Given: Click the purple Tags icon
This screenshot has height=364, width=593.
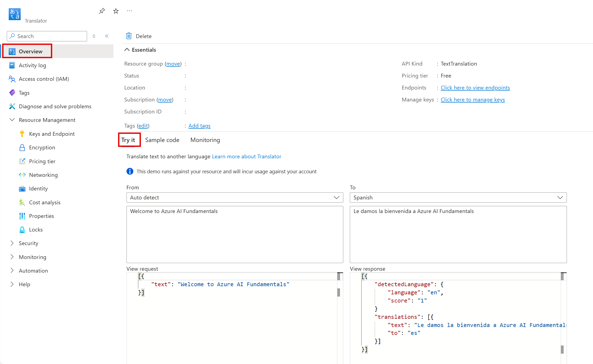Looking at the screenshot, I should 12,93.
